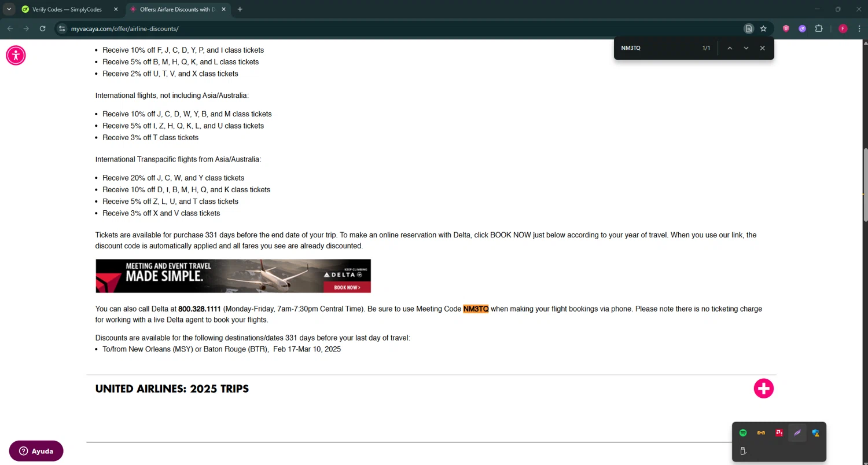The width and height of the screenshot is (868, 465).
Task: Open a new browser tab
Action: pyautogui.click(x=240, y=9)
